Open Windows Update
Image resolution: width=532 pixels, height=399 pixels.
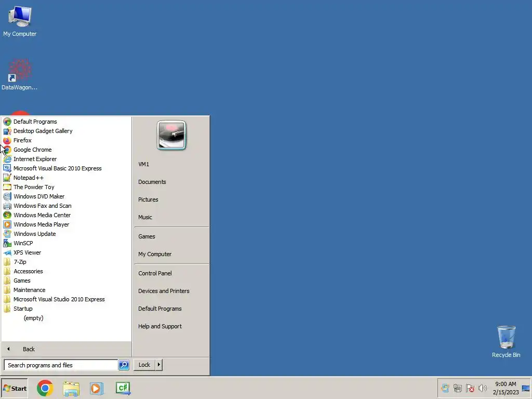[x=66, y=234]
